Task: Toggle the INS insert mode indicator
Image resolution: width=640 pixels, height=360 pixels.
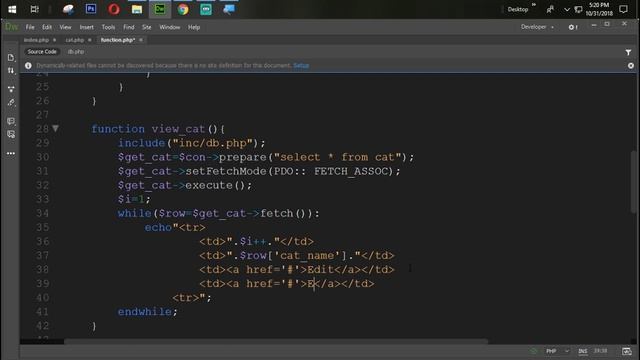Action: (x=582, y=351)
